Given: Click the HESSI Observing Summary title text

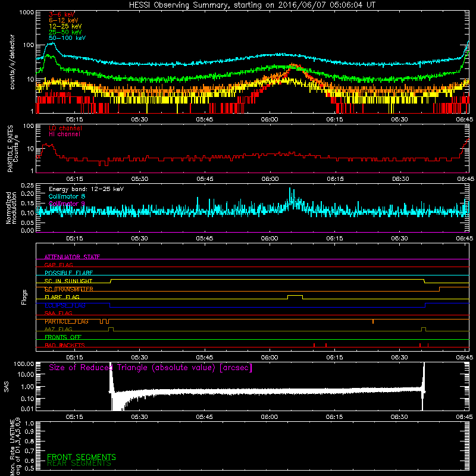Looking at the screenshot, I should [x=252, y=5].
